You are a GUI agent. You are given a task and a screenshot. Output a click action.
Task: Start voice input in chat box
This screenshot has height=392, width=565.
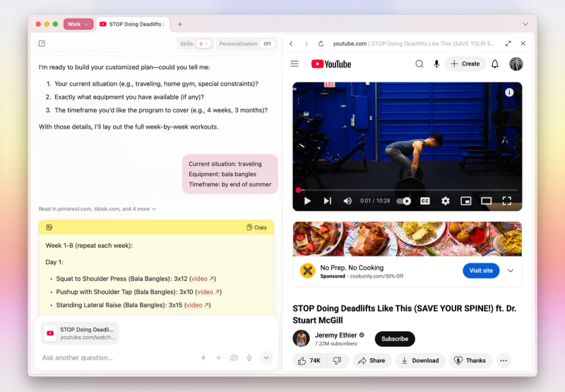[249, 358]
